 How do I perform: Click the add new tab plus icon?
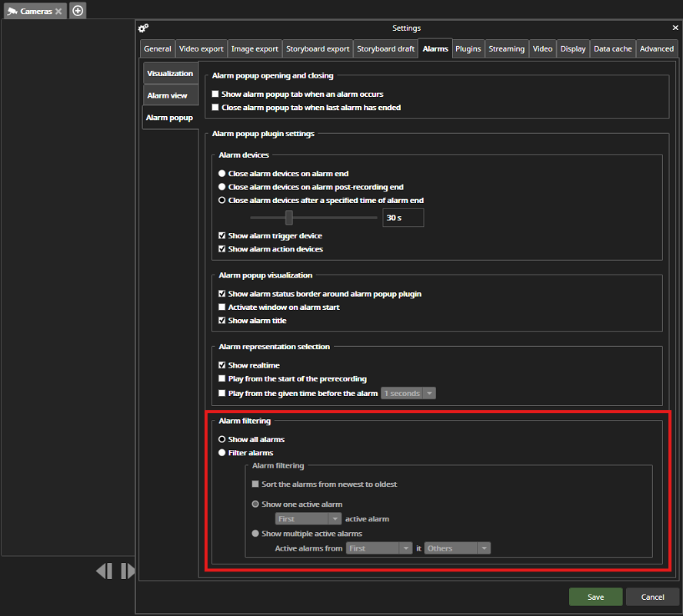[x=78, y=11]
